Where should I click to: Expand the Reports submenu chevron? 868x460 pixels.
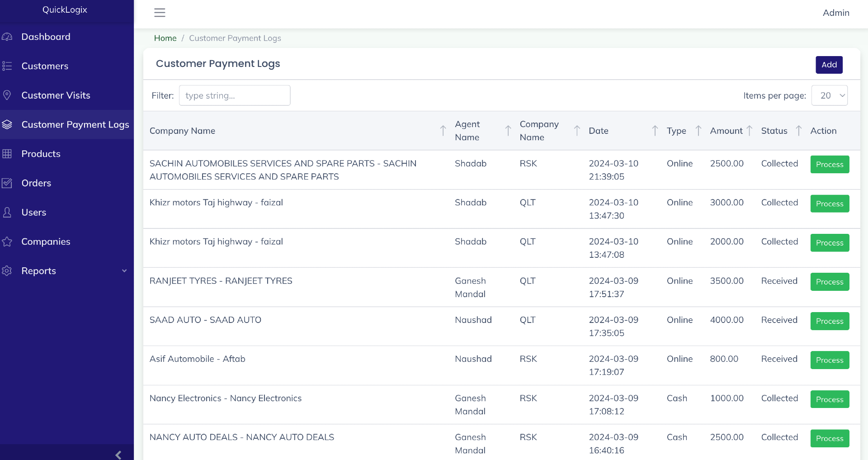click(124, 271)
